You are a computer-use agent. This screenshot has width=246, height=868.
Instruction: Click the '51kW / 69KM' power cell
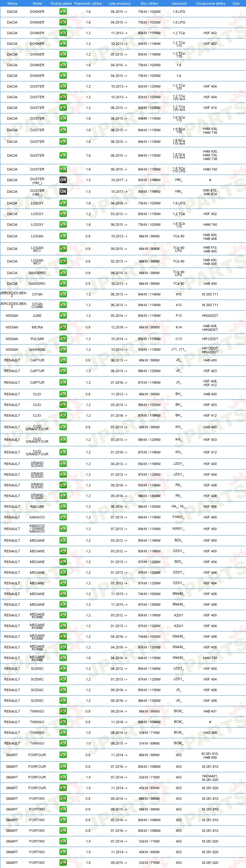pyautogui.click(x=149, y=743)
